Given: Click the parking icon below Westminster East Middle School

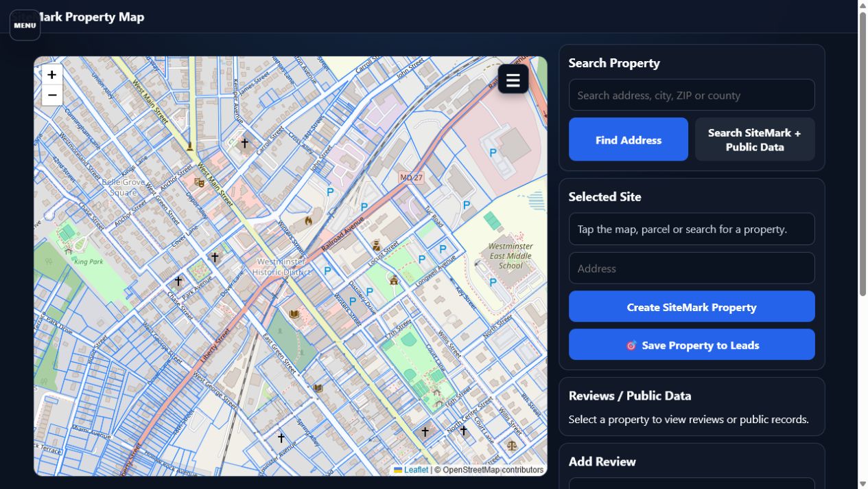Looking at the screenshot, I should (x=493, y=282).
